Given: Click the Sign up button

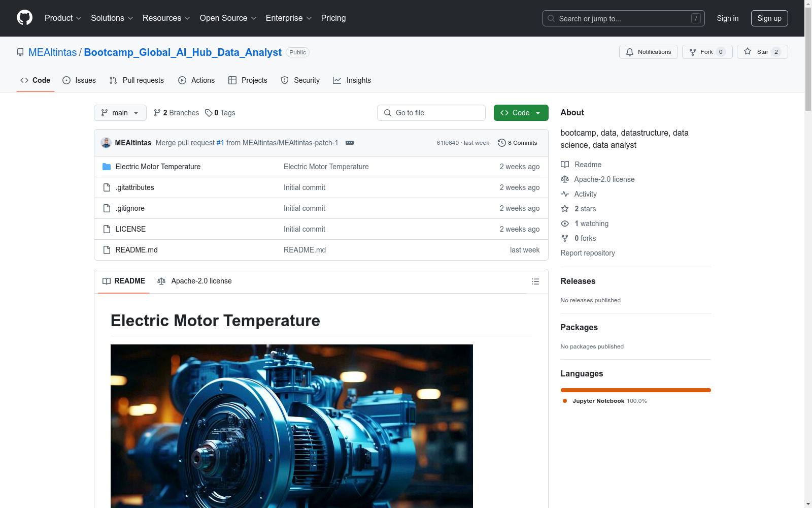Looking at the screenshot, I should (x=769, y=18).
